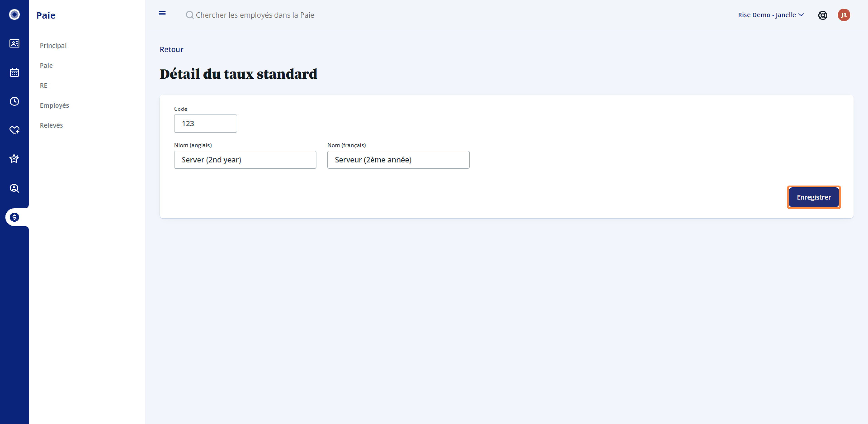Open the Employés menu item
The width and height of the screenshot is (868, 424).
[x=54, y=105]
